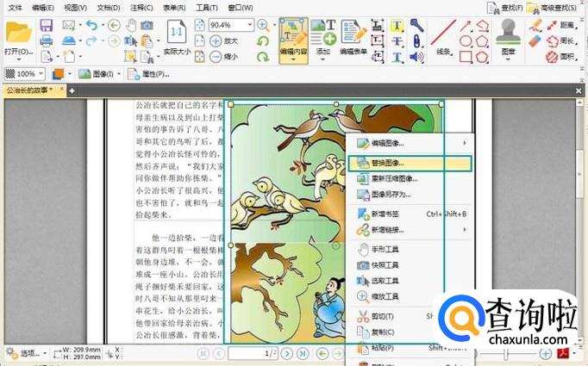This screenshot has width=588, height=366.
Task: Click the Add 添加 content tool
Action: pos(322,38)
